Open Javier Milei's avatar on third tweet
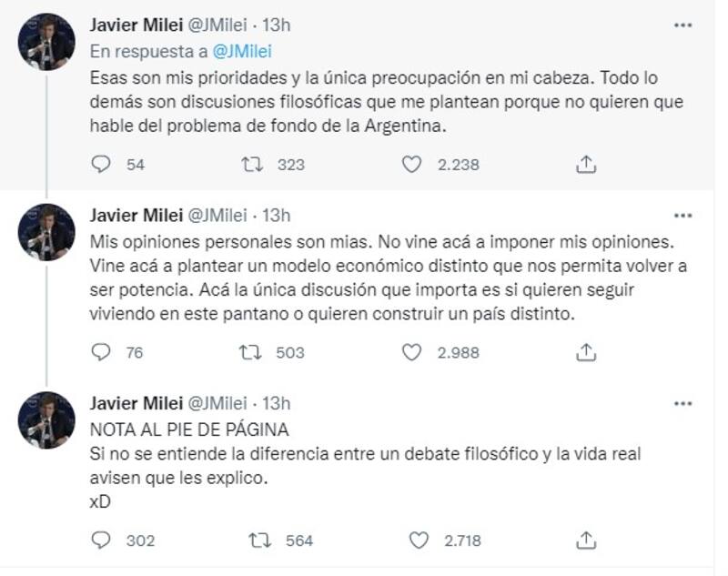 [x=46, y=420]
